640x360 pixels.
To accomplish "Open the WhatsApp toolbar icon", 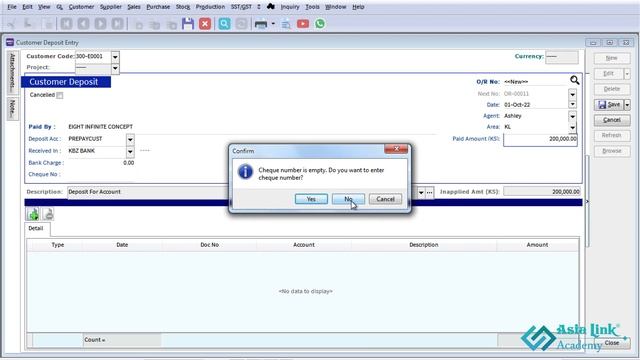I will (320, 24).
